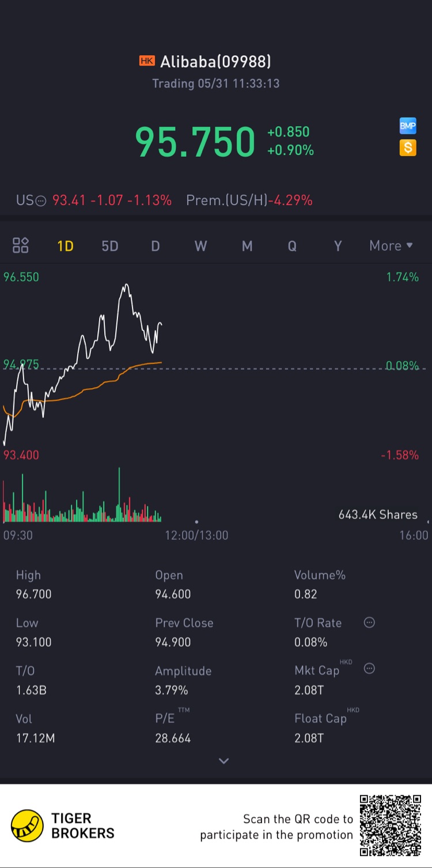Tap the orange dollar sign icon
432x868 pixels.
point(408,148)
